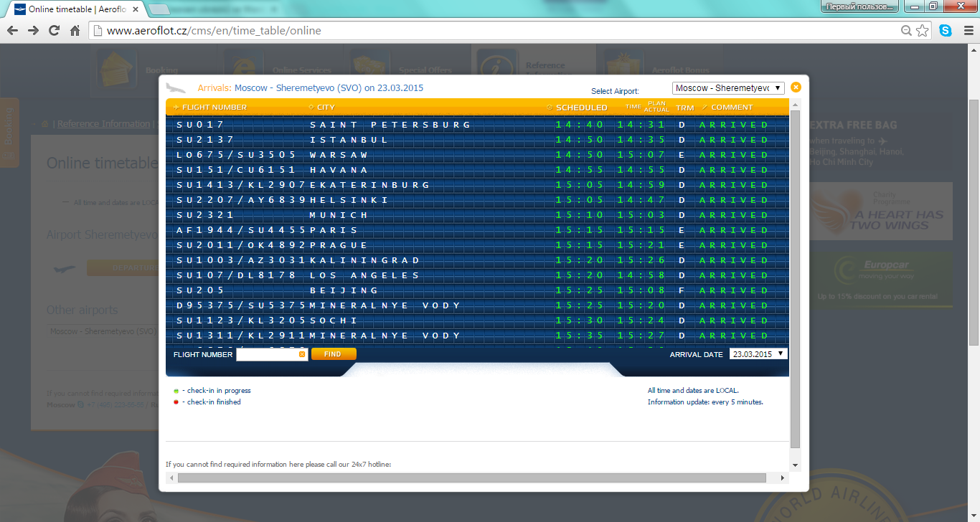Close the arrivals popup with orange X
This screenshot has height=522, width=980.
796,87
